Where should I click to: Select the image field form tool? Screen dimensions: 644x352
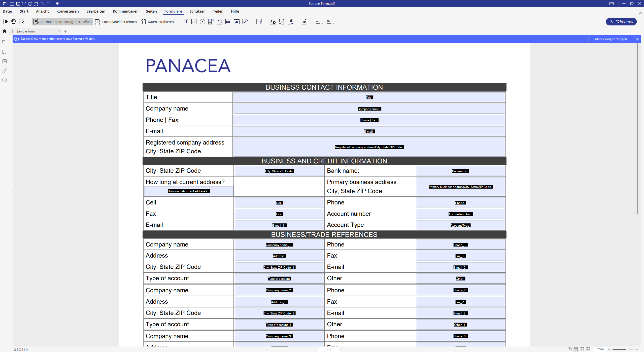(x=237, y=22)
